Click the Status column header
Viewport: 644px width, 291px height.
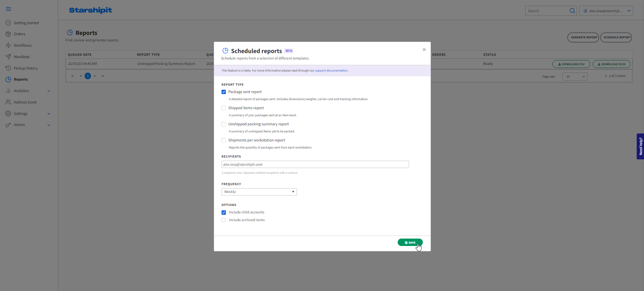click(490, 55)
